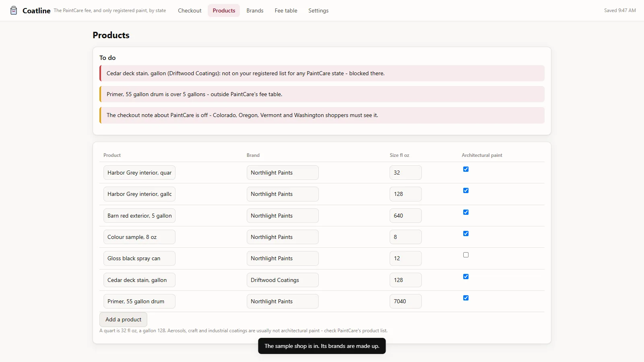
Task: Select the Products tab
Action: [224, 10]
